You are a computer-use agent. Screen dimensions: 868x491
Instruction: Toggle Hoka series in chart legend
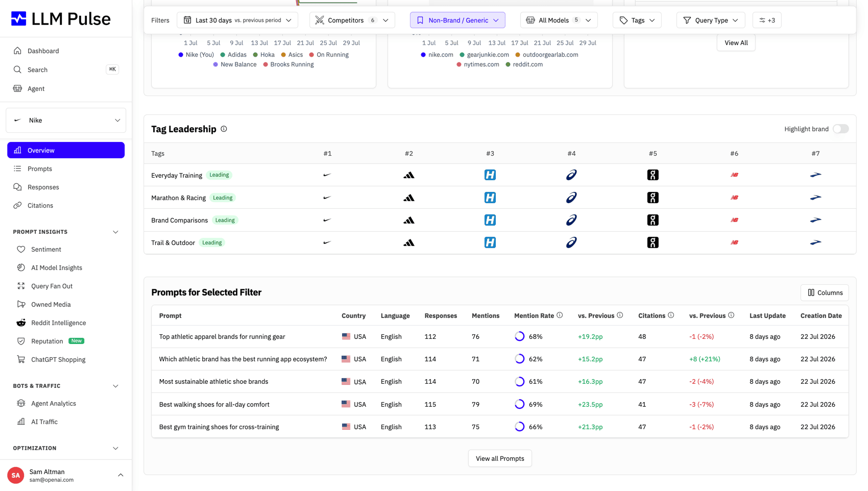click(263, 55)
